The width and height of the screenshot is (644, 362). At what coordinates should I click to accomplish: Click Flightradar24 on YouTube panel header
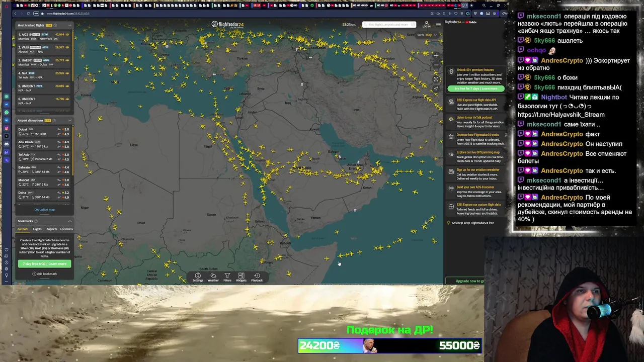[461, 22]
